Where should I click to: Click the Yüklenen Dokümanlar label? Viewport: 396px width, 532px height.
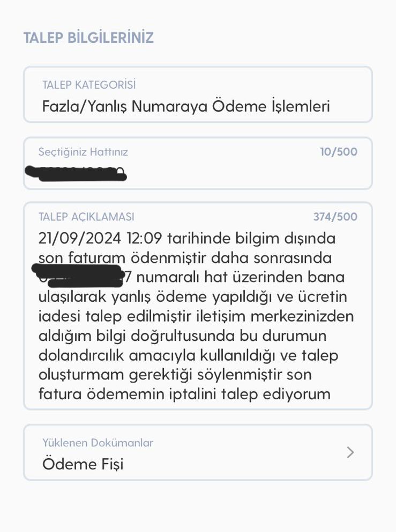[98, 443]
